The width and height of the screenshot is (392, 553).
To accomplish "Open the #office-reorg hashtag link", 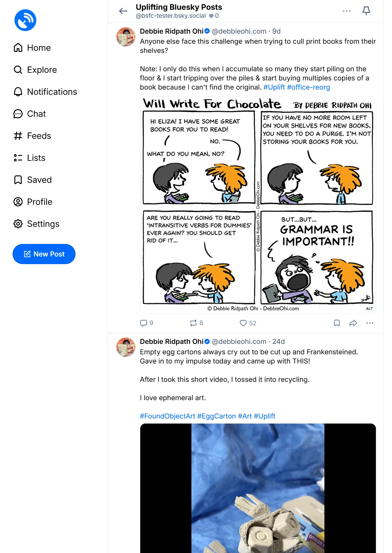I will point(308,87).
